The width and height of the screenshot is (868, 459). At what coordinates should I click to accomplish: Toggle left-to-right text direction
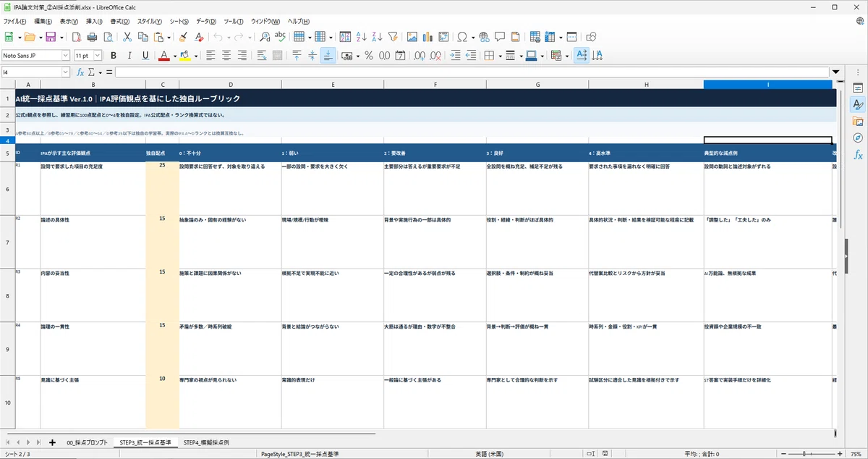(x=582, y=55)
